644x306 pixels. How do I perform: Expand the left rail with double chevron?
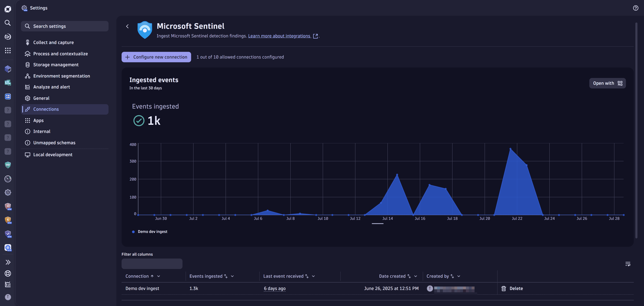(8, 262)
